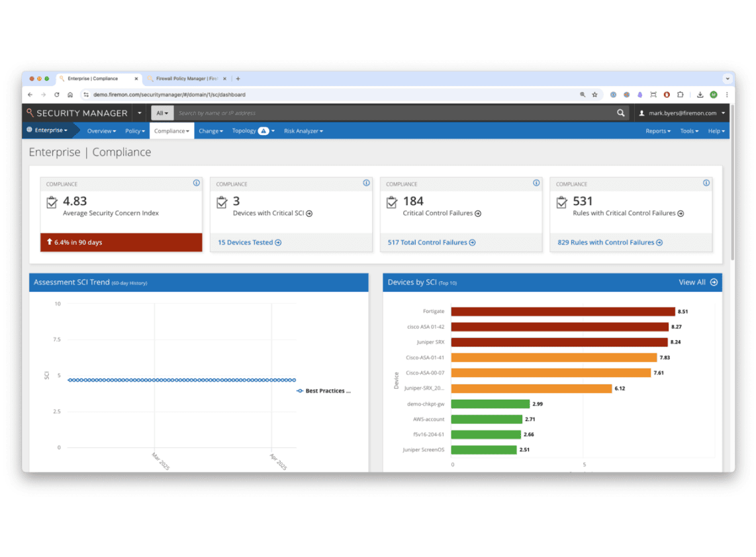Expand the browser tab search chevron
Screen dimensions: 756x557
coord(727,79)
